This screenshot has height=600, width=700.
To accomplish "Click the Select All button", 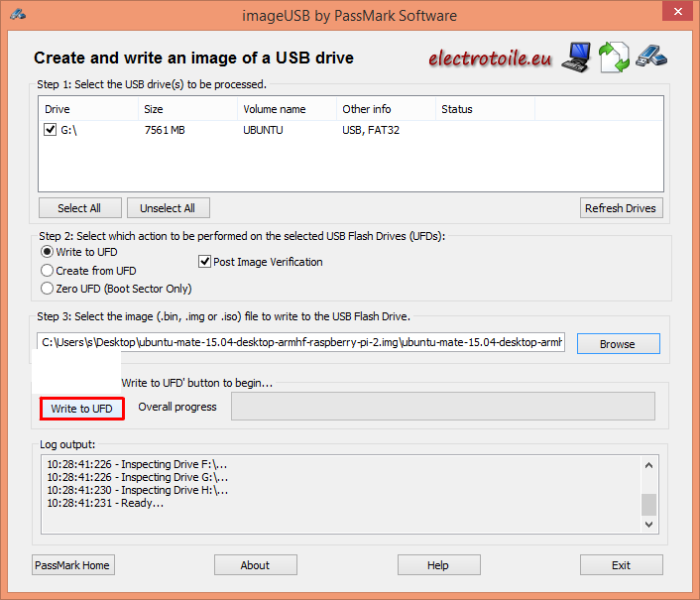I will (x=80, y=208).
